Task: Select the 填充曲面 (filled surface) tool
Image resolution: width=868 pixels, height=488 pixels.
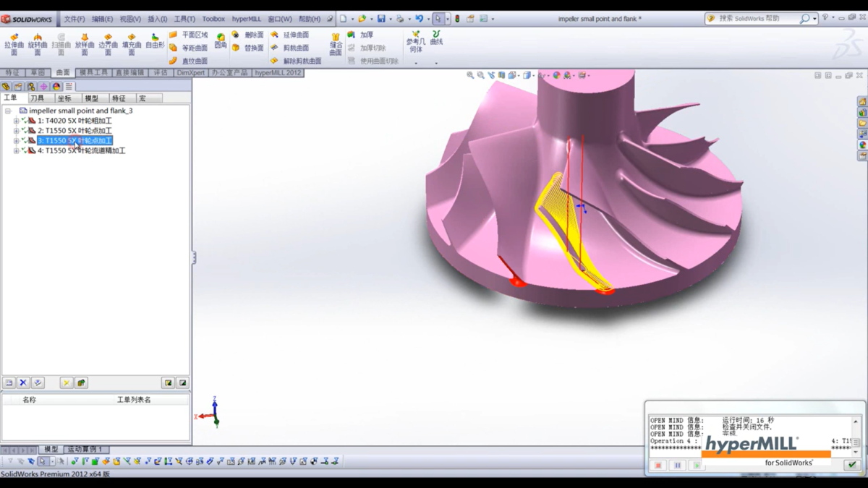Action: (x=132, y=43)
